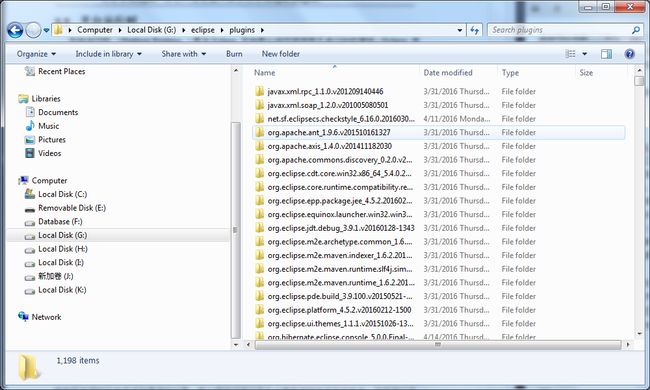This screenshot has height=390, width=650.
Task: Click the Help question mark icon
Action: 629,54
